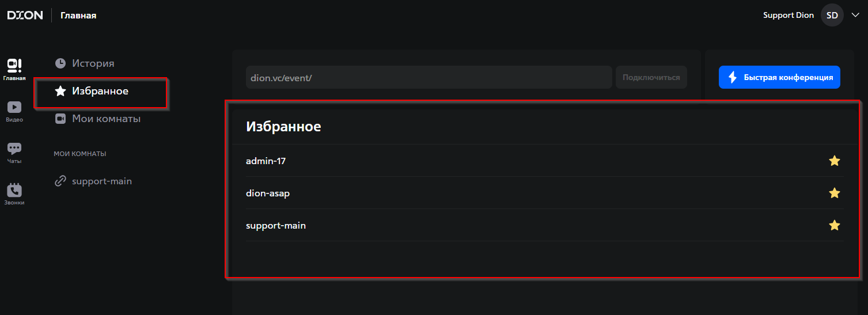Open the Support Dion user menu
868x315 pixels.
pyautogui.click(x=788, y=15)
